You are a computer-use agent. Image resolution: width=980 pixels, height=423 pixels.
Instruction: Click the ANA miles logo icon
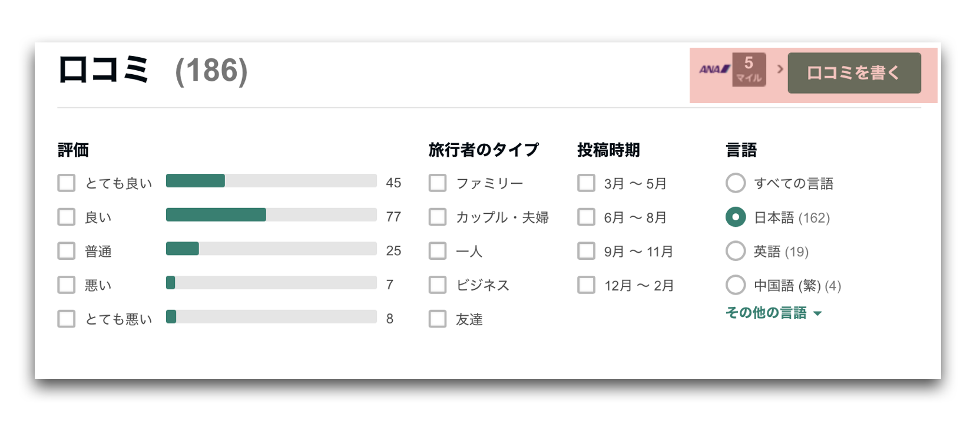click(714, 70)
